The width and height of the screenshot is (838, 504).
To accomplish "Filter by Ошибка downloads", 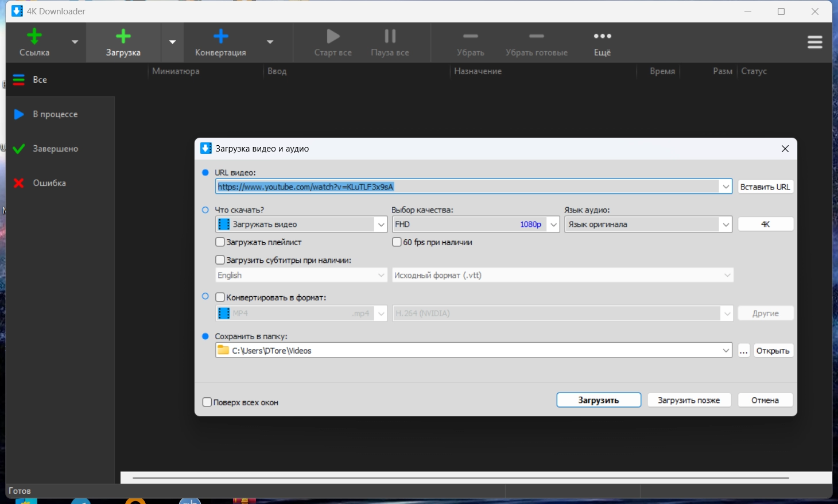I will coord(60,183).
